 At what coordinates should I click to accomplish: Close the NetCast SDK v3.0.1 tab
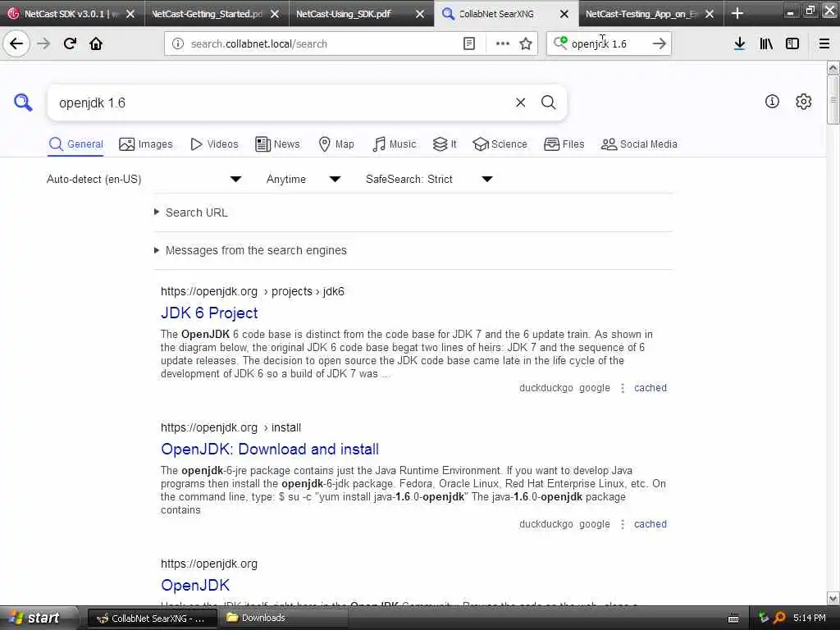point(130,14)
